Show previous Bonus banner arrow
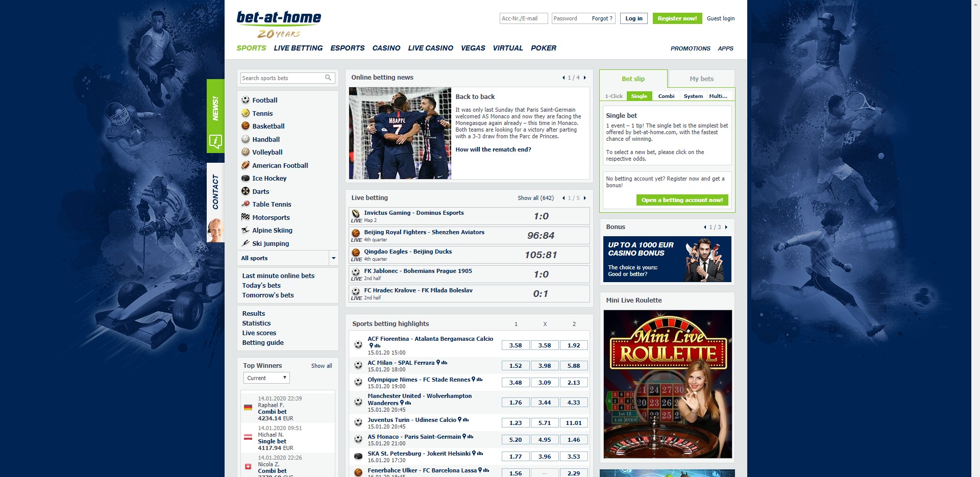This screenshot has height=477, width=980. [705, 227]
